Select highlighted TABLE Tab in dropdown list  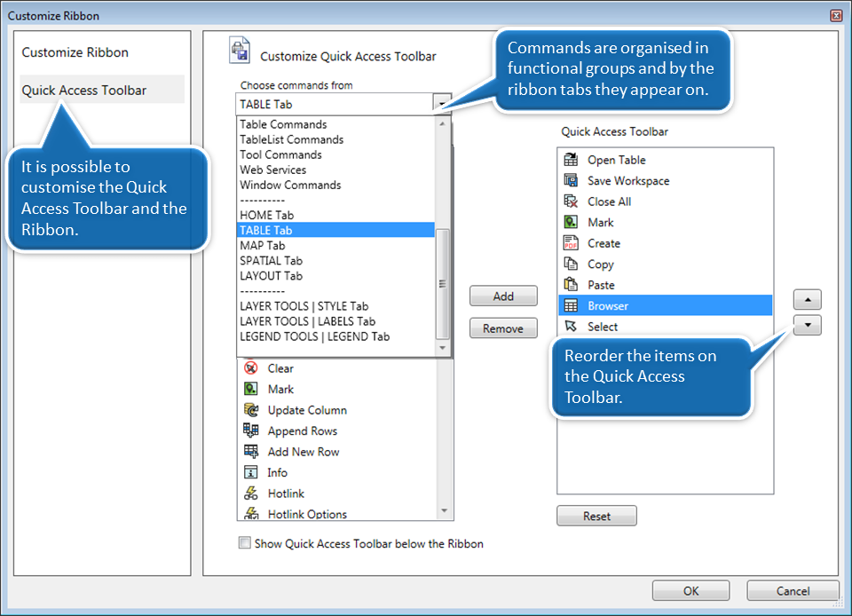tap(336, 230)
